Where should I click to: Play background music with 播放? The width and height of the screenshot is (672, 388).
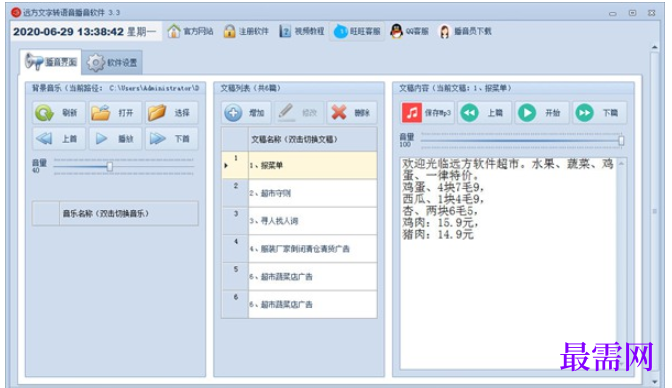115,138
